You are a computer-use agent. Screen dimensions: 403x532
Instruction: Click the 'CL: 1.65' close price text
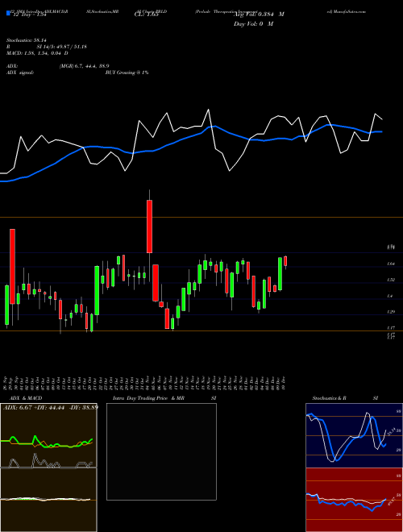coord(147,15)
